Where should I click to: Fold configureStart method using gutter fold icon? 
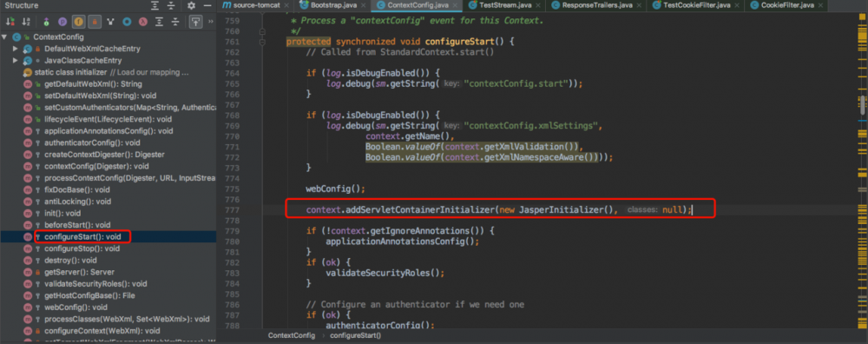pos(263,42)
